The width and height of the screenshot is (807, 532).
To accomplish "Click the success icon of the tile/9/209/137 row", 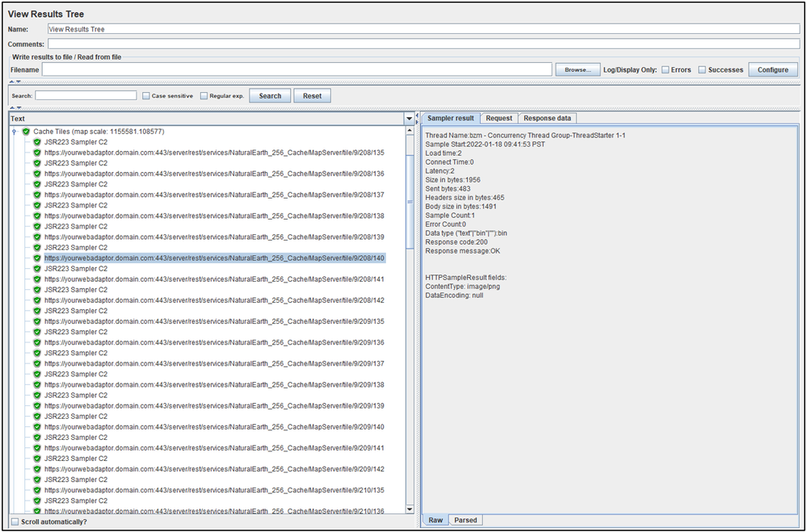I will (37, 364).
